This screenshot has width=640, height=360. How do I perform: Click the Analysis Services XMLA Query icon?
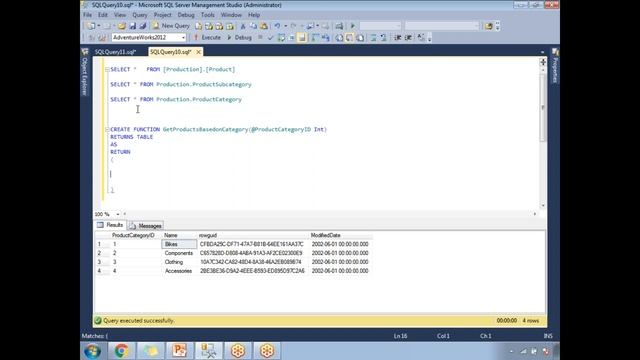[230, 26]
